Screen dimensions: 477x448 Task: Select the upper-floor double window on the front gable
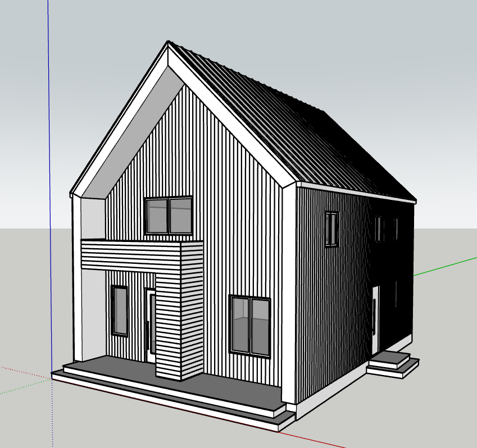pyautogui.click(x=169, y=216)
